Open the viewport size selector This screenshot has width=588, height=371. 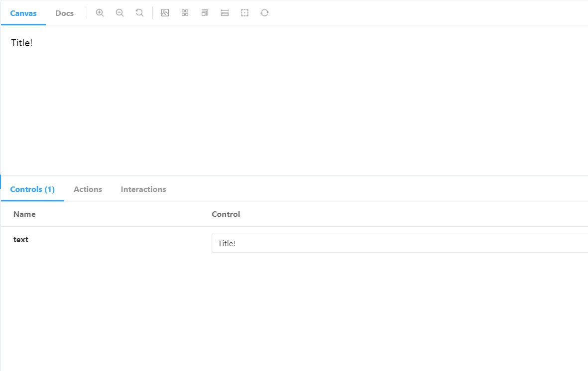[205, 13]
